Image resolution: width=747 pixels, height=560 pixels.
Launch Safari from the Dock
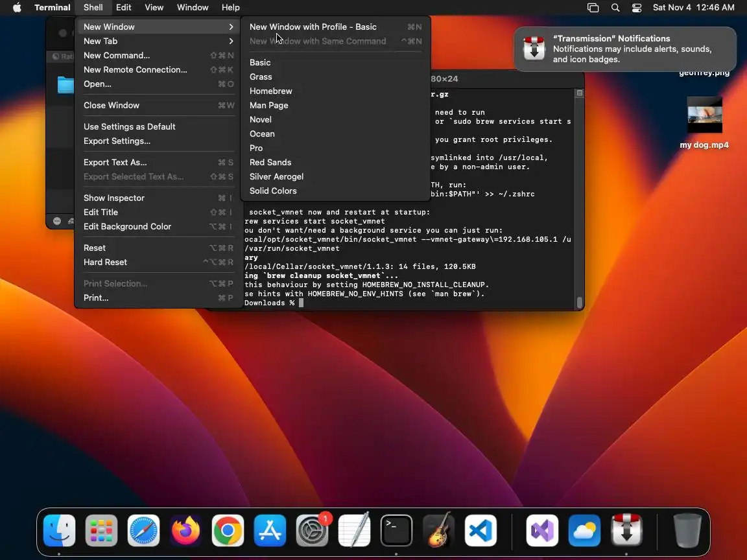click(143, 530)
